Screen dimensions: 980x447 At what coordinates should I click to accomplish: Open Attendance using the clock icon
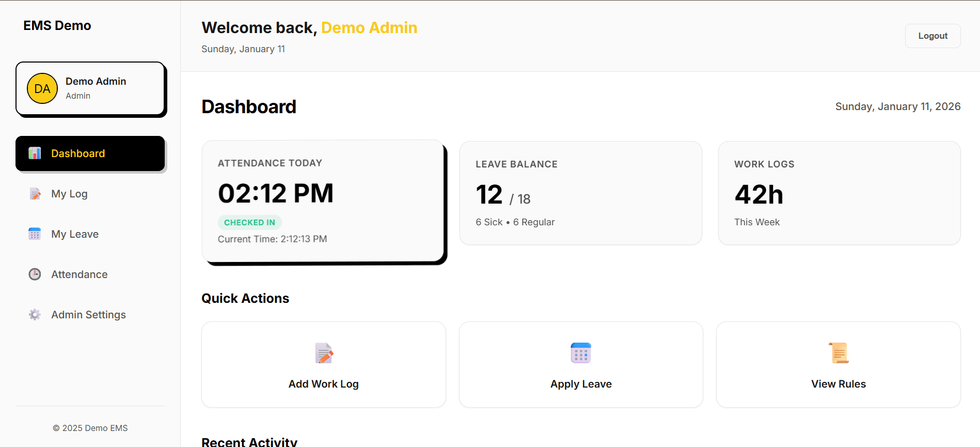(x=34, y=274)
